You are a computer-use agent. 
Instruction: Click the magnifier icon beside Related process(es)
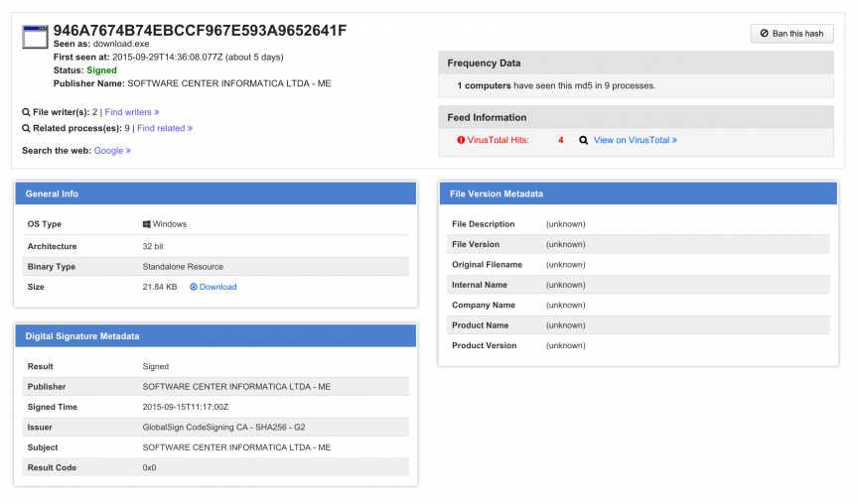(x=26, y=128)
